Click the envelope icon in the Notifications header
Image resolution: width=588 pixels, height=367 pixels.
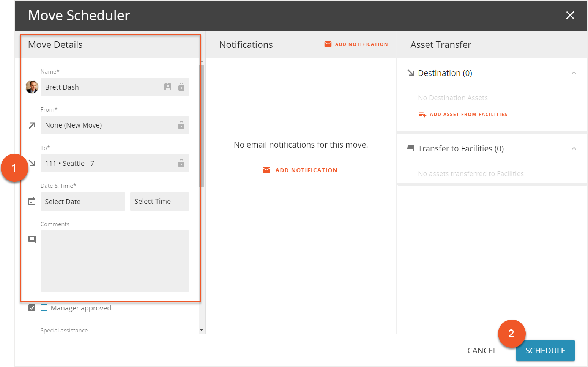tap(328, 44)
